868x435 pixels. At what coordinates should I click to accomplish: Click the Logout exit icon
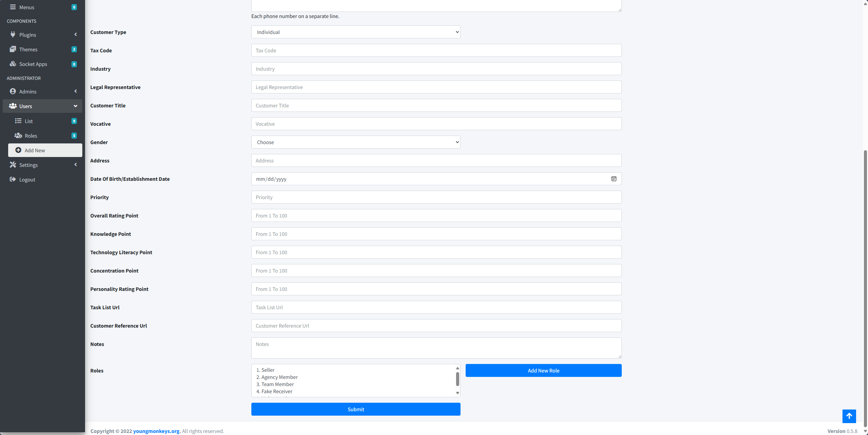(x=13, y=179)
